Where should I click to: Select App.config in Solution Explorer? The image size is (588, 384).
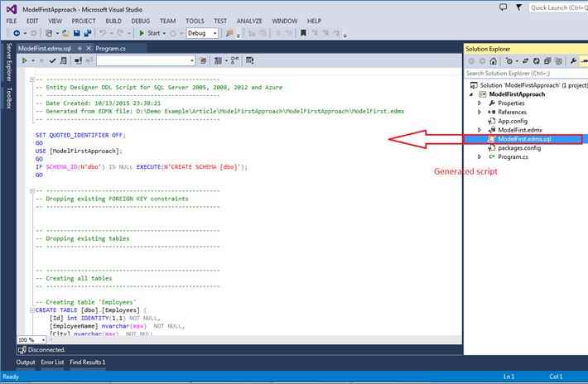pos(513,121)
